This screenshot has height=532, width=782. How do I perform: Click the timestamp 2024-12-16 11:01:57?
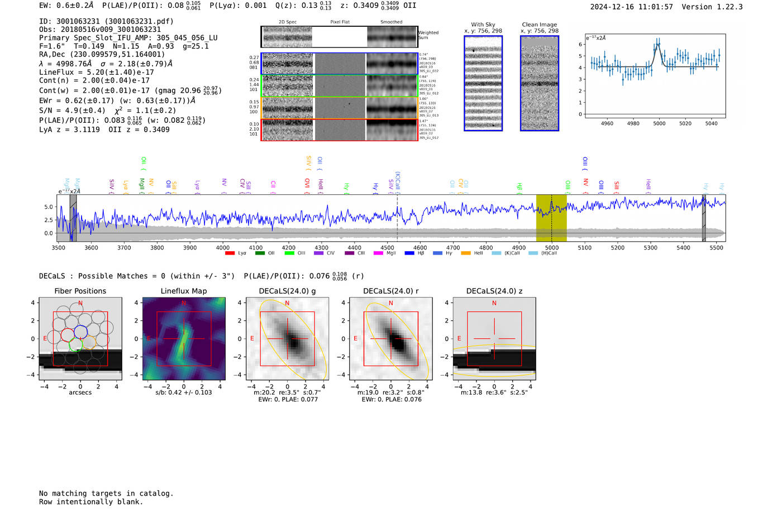tap(632, 7)
